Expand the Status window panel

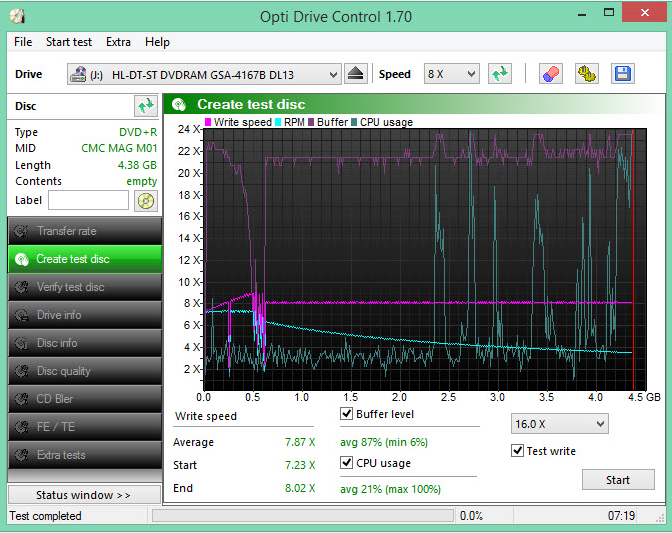tap(84, 495)
